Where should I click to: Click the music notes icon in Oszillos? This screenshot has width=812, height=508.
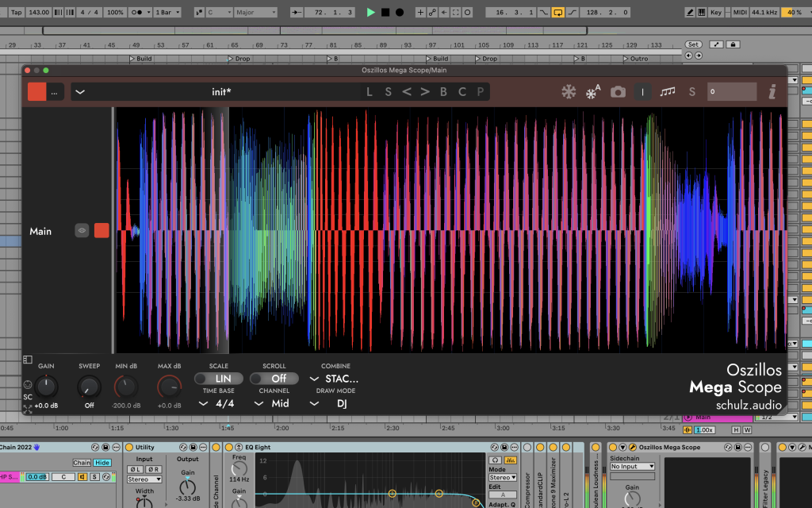[668, 92]
